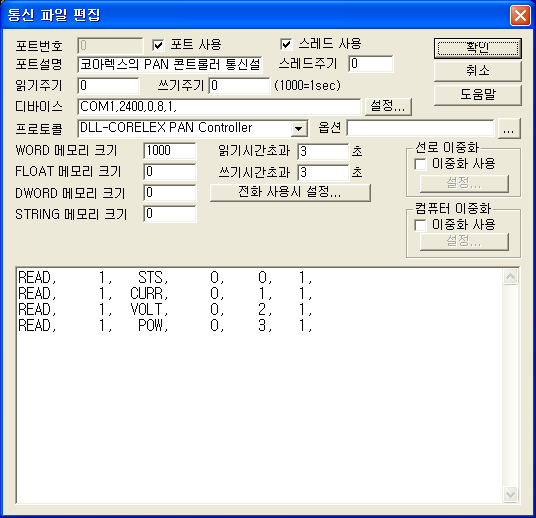Enable 이중화 사용 under 선로 이중화
Viewport: 536px width, 518px height.
tap(420, 164)
